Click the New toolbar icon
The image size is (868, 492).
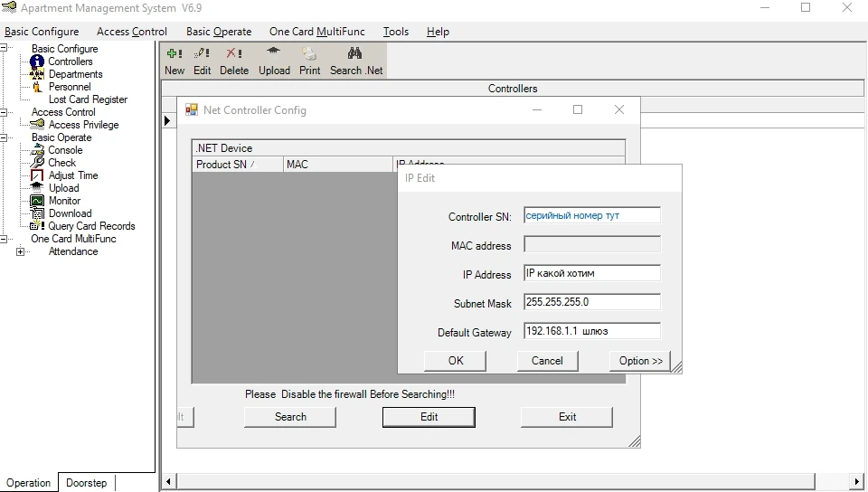point(175,53)
